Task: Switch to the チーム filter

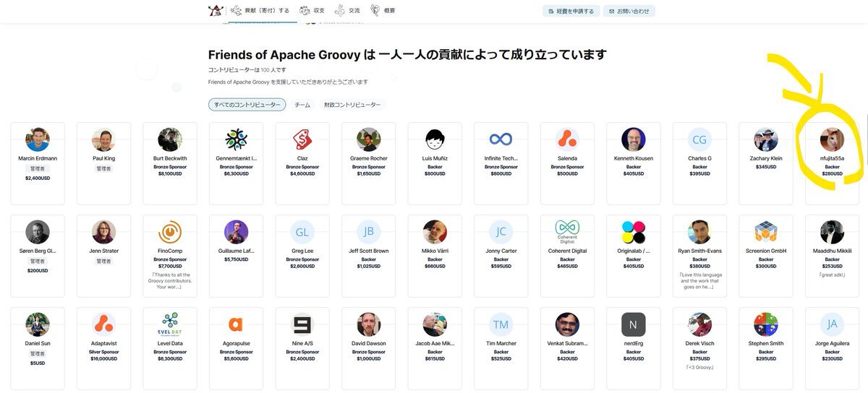Action: [302, 105]
